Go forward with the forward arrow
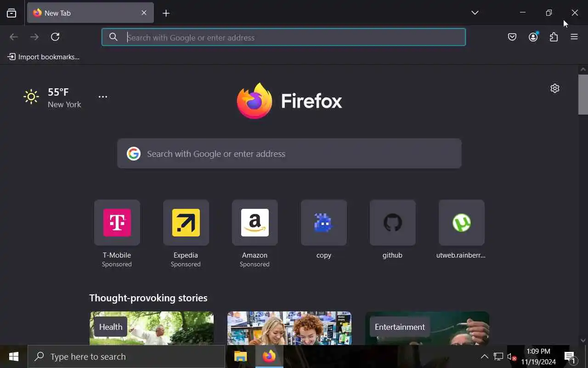The width and height of the screenshot is (588, 368). 34,37
